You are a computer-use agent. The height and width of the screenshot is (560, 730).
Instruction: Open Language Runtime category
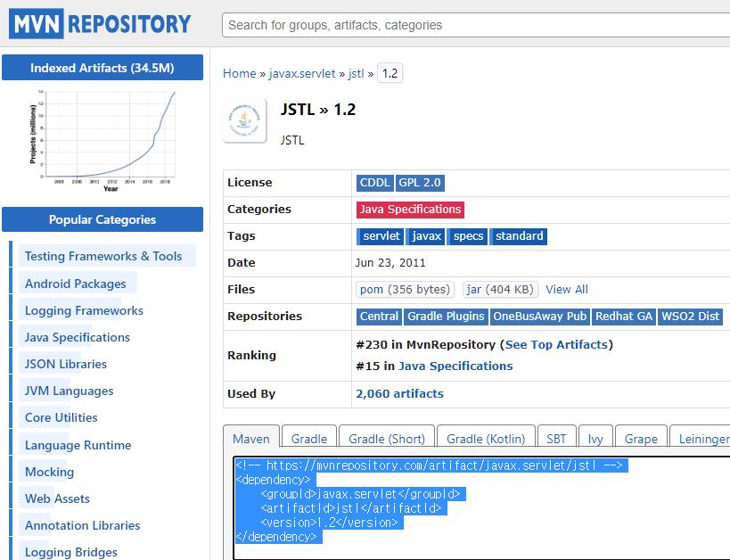[78, 445]
